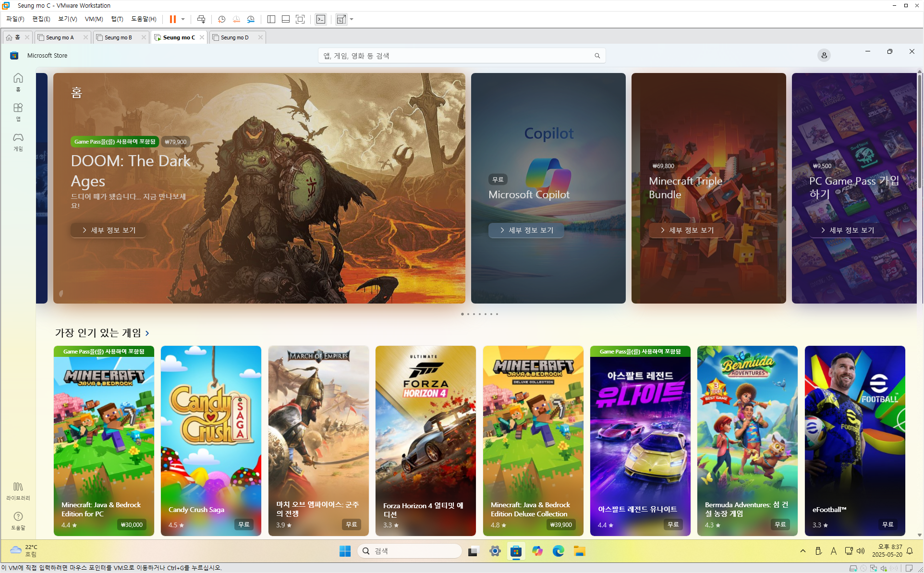Open the snapshot manager wrench-clock icon
This screenshot has width=924, height=573.
click(x=251, y=19)
